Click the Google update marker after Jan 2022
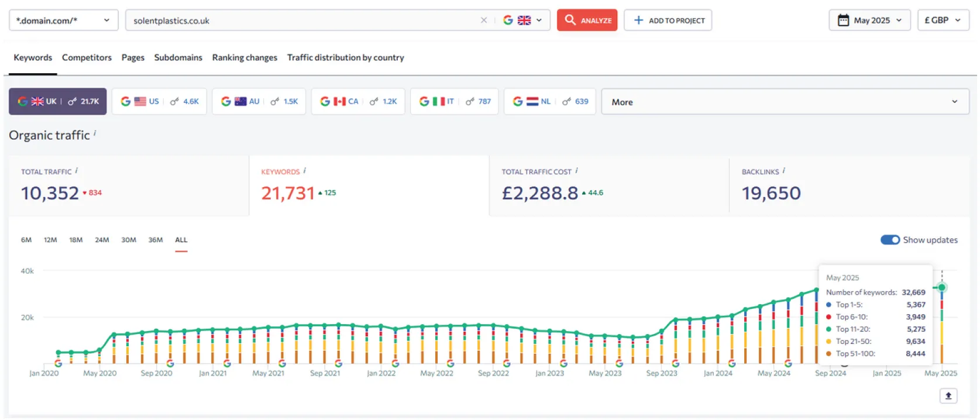The height and width of the screenshot is (420, 980). (x=396, y=364)
